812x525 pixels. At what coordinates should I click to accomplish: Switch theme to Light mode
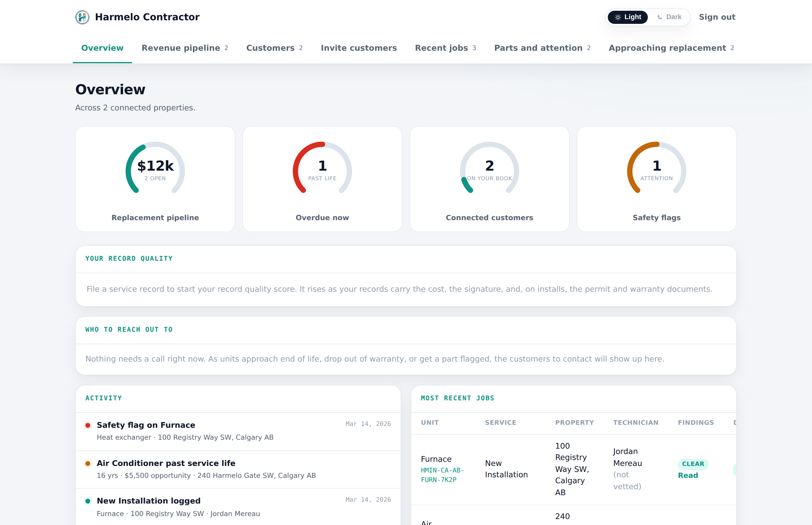click(628, 17)
